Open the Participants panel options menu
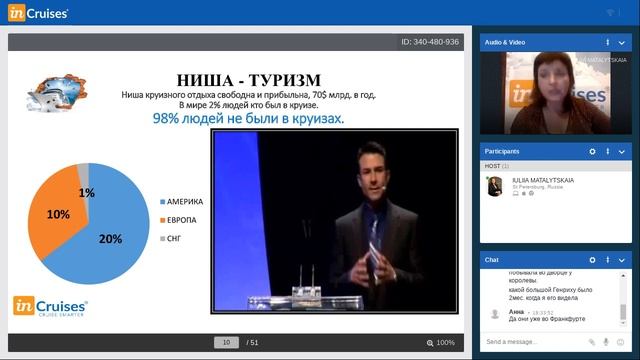Viewport: 640px width, 360px height. 607,151
